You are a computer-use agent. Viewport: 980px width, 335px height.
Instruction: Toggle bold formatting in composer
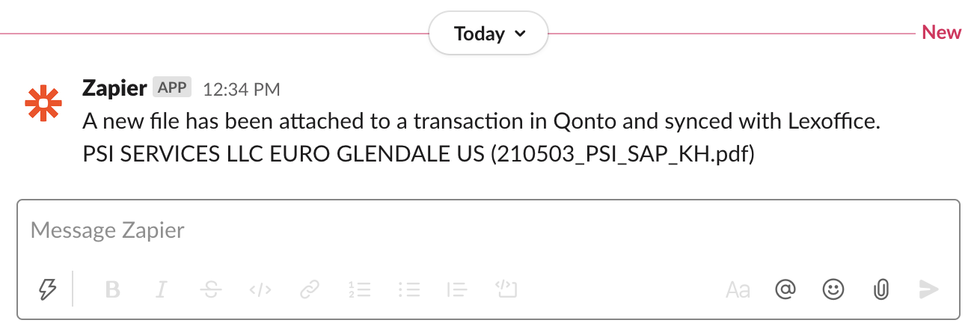(x=113, y=289)
